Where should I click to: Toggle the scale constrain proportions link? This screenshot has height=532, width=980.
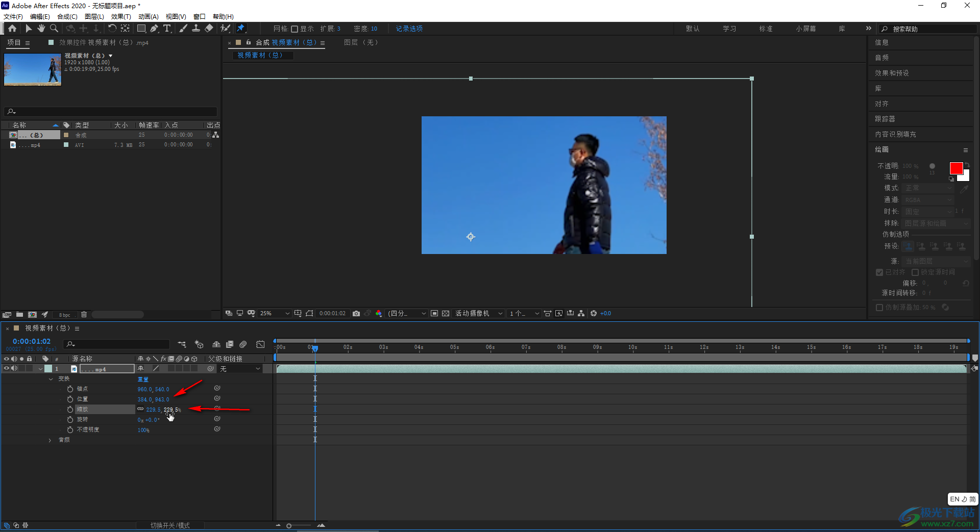coord(140,409)
